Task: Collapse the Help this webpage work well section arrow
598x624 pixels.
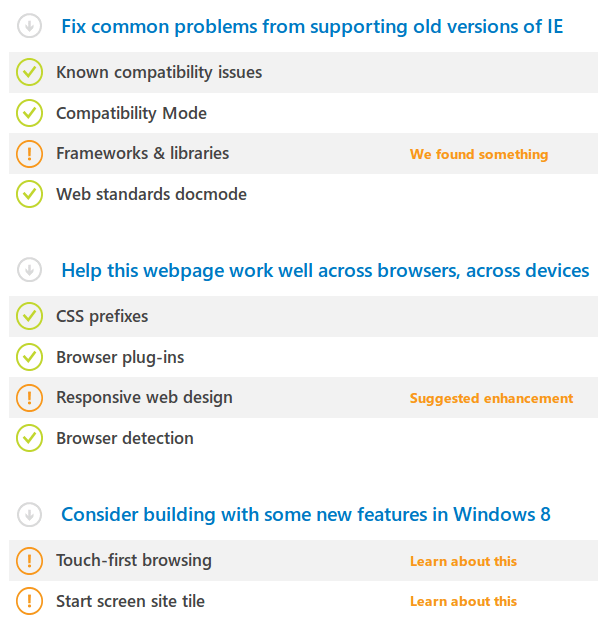Action: click(29, 270)
